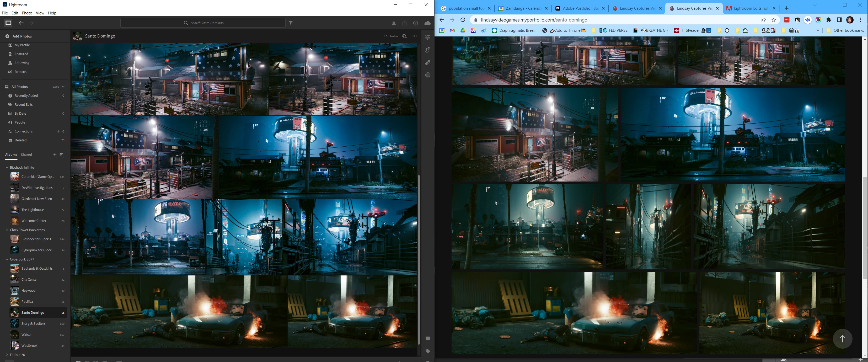
Task: Invite people to Santo Domingo album
Action: pos(404,36)
